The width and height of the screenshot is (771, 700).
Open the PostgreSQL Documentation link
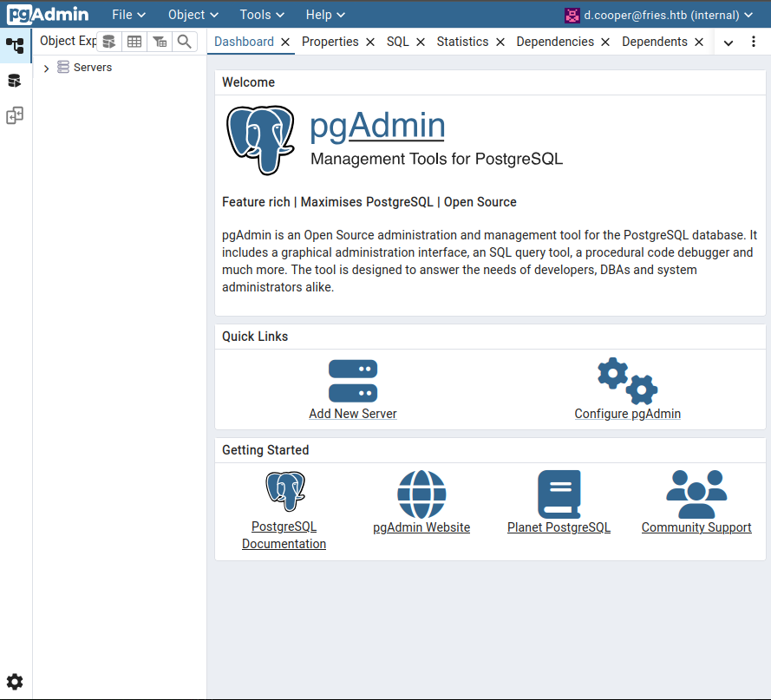pyautogui.click(x=284, y=535)
